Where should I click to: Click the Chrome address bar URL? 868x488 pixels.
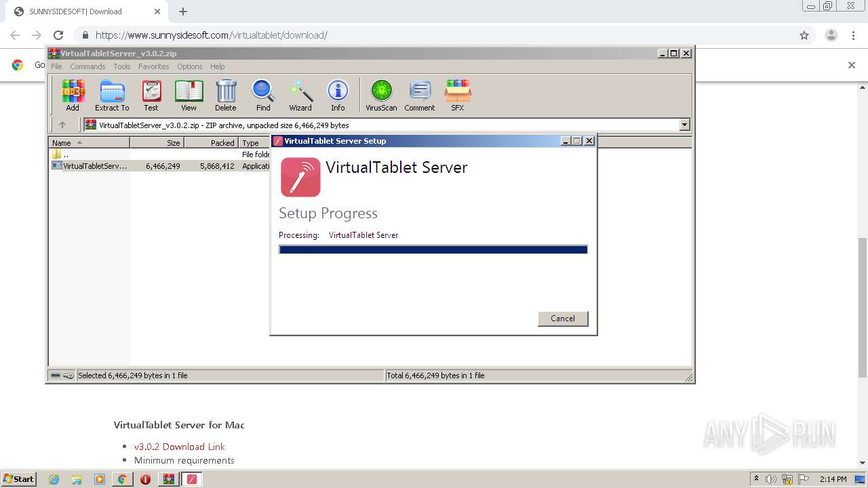[212, 35]
